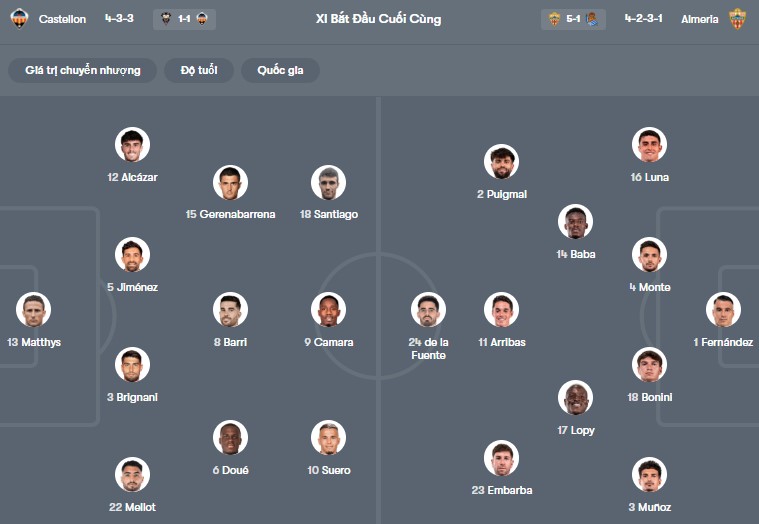Open Embarba's player avatar

pyautogui.click(x=501, y=458)
